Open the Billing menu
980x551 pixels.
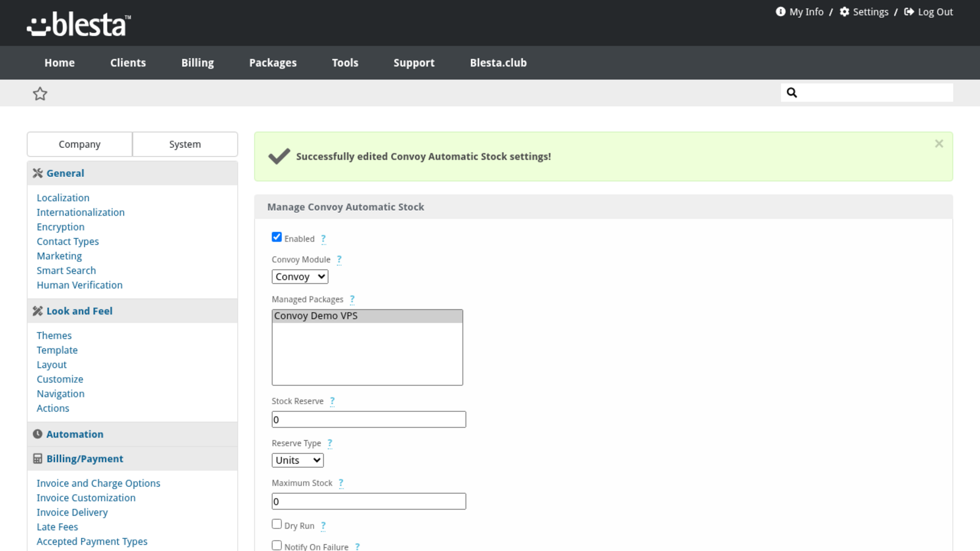click(x=198, y=63)
